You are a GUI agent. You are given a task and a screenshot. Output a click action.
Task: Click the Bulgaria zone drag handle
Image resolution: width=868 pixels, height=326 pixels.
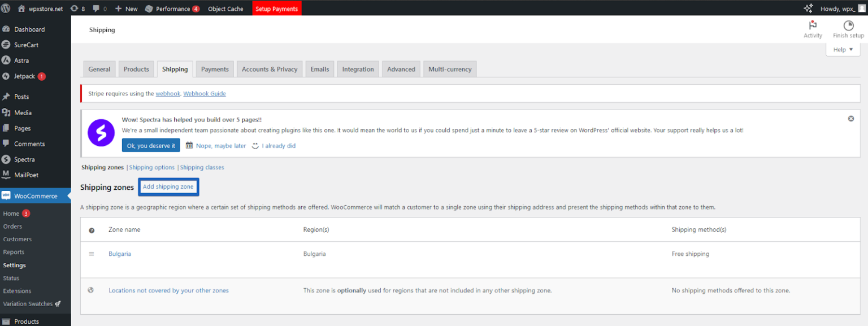click(91, 254)
